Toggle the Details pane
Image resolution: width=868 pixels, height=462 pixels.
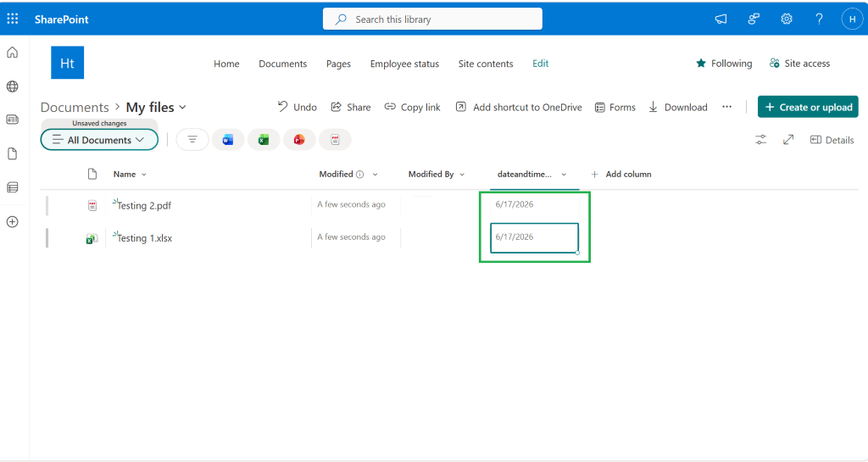click(x=832, y=140)
